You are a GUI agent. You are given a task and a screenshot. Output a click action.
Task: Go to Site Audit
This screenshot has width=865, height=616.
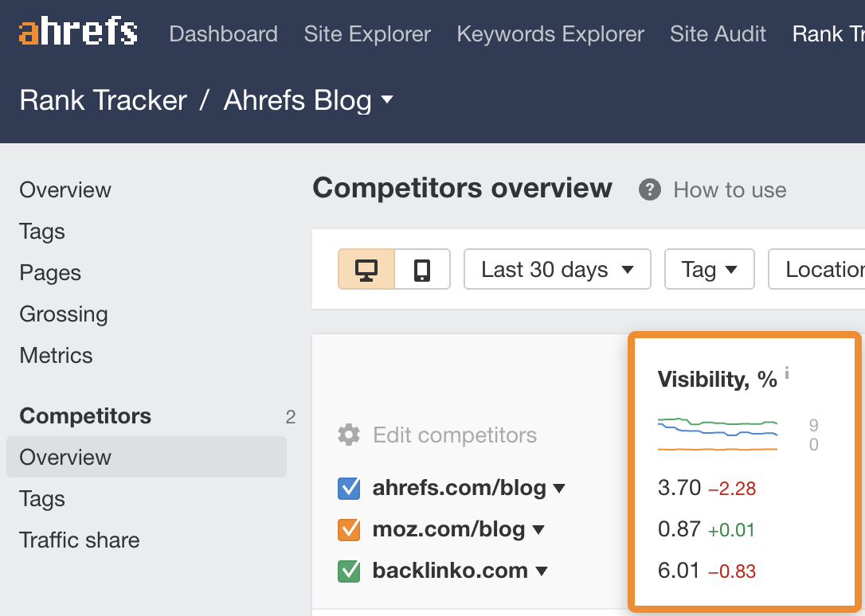pyautogui.click(x=718, y=34)
